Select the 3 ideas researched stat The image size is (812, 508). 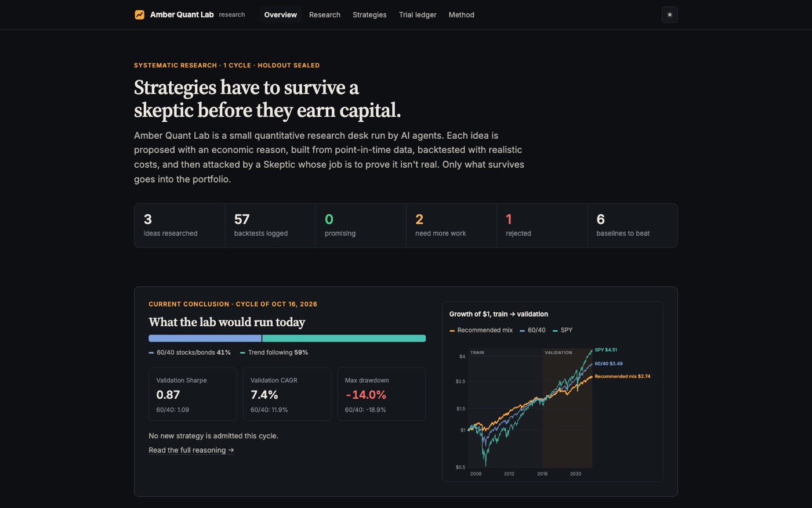tap(179, 225)
